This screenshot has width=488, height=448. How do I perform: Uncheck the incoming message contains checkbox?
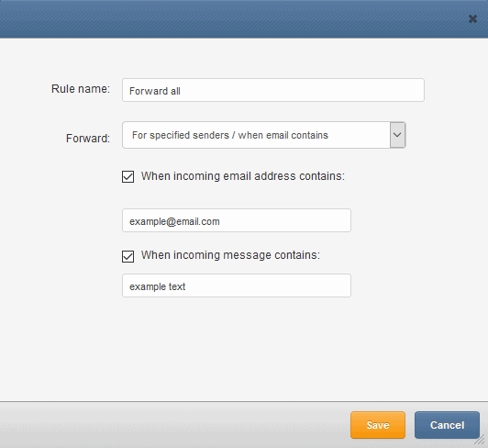tap(128, 256)
